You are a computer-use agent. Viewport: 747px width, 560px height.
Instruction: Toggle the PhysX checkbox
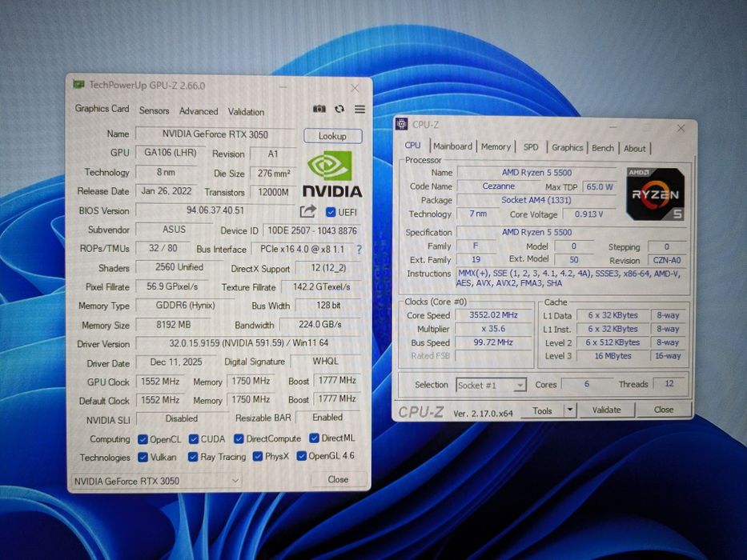pos(258,456)
